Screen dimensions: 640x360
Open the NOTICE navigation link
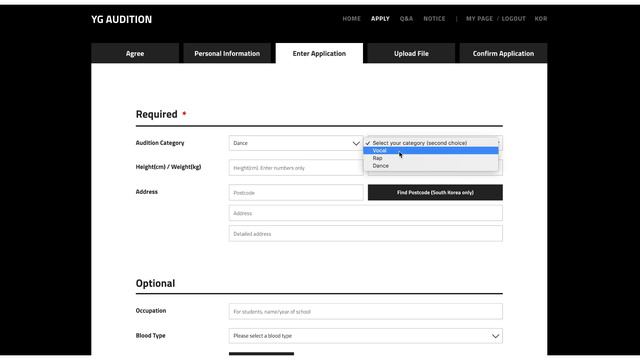(x=434, y=18)
